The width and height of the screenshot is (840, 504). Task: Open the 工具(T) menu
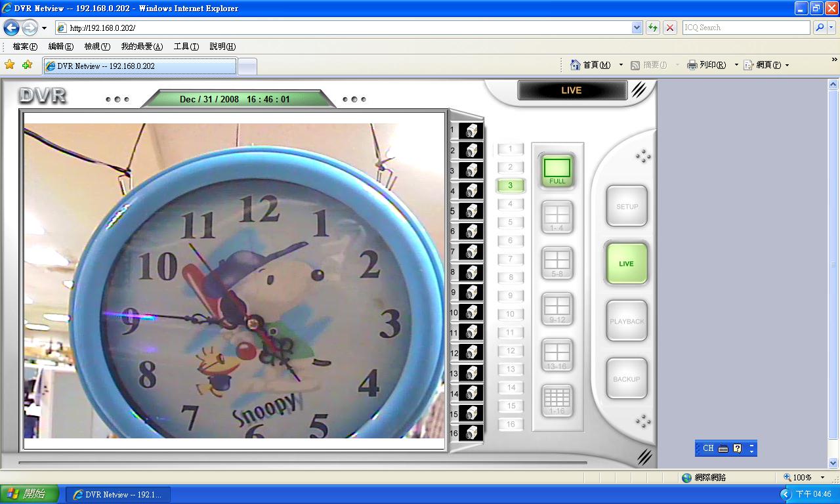185,46
